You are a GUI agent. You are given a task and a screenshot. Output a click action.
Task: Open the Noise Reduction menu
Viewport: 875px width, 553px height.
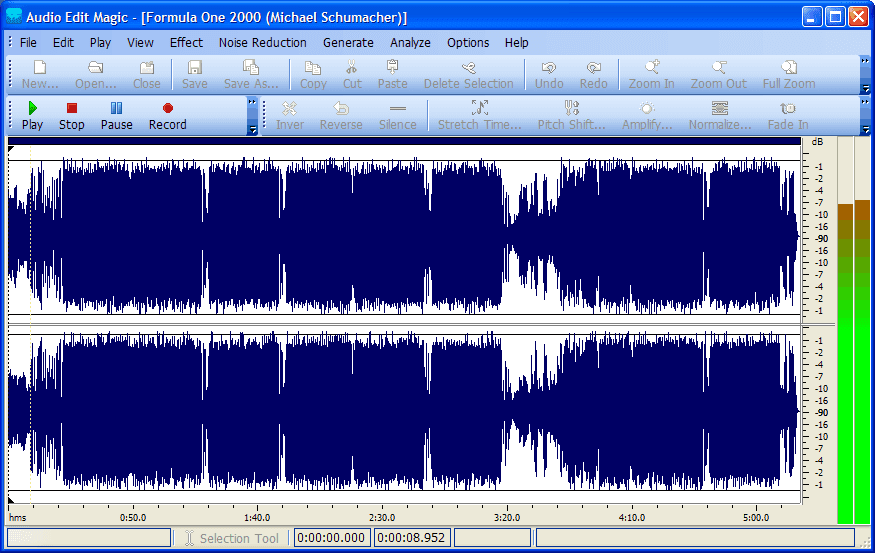pos(262,42)
